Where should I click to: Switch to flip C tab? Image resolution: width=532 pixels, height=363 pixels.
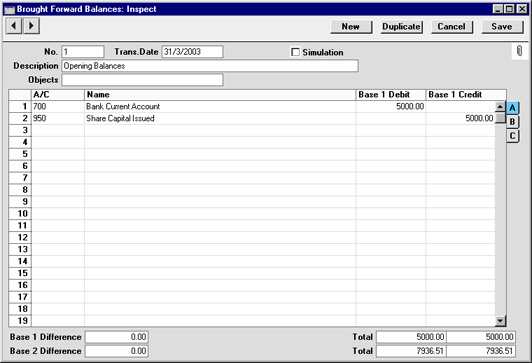point(512,136)
